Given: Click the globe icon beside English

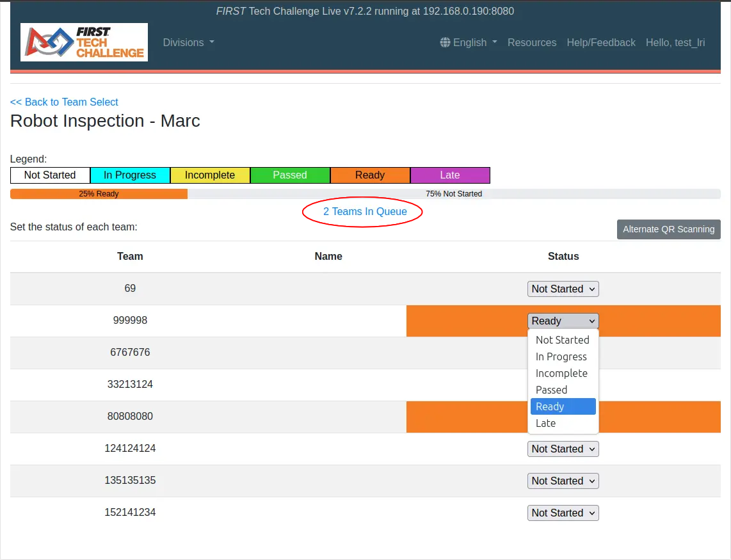Looking at the screenshot, I should [x=445, y=42].
